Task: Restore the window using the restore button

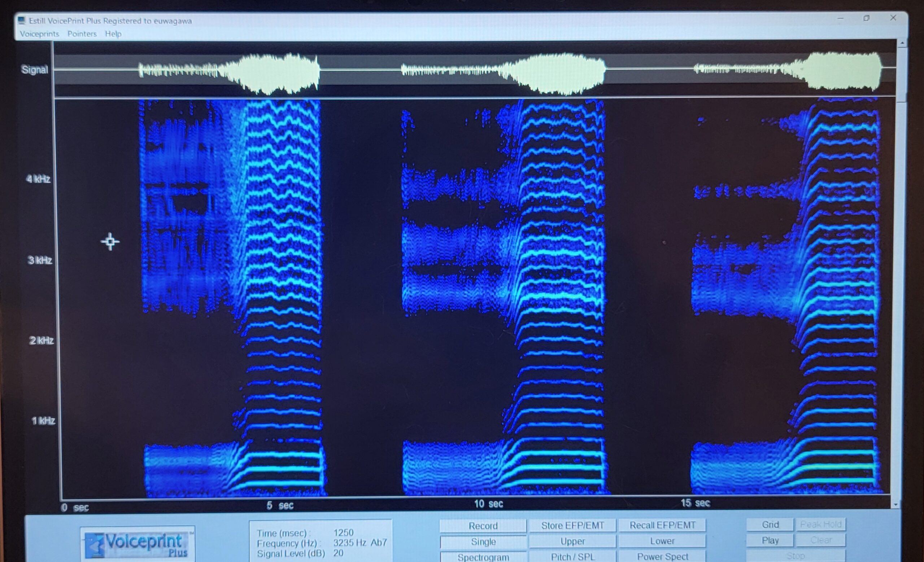Action: [x=866, y=18]
